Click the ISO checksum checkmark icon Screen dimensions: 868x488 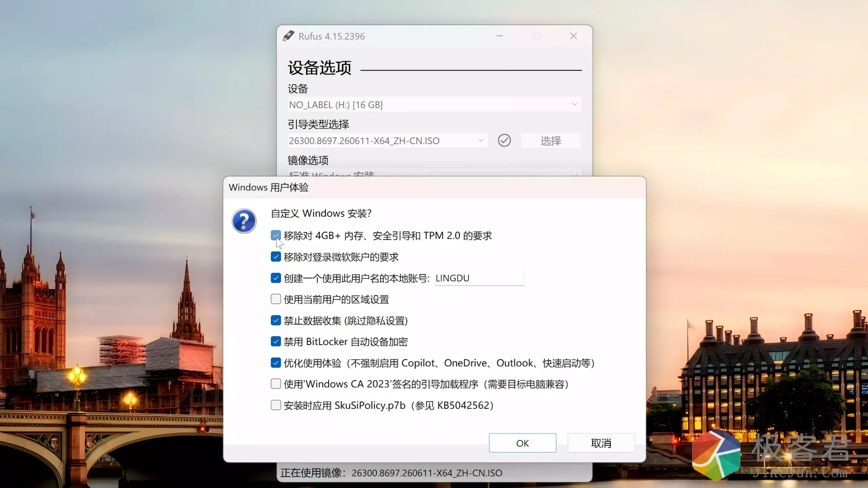(x=504, y=140)
